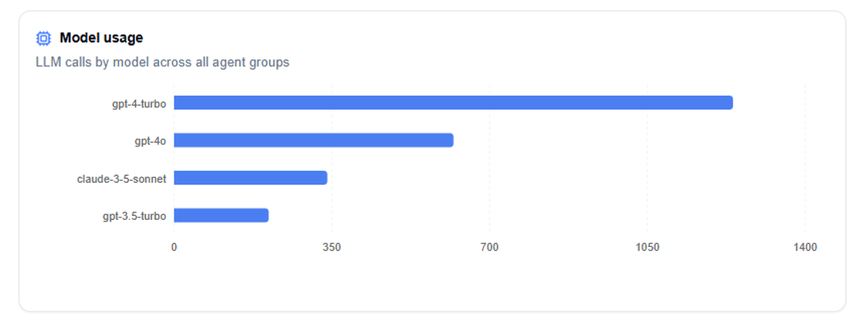
Task: Click the 0 tick on x-axis
Action: click(174, 248)
